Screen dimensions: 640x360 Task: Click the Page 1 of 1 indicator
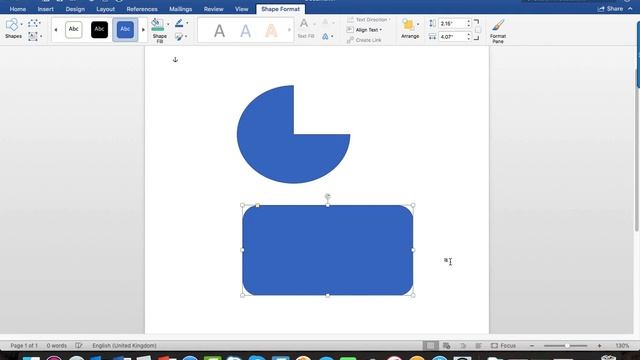[24, 346]
